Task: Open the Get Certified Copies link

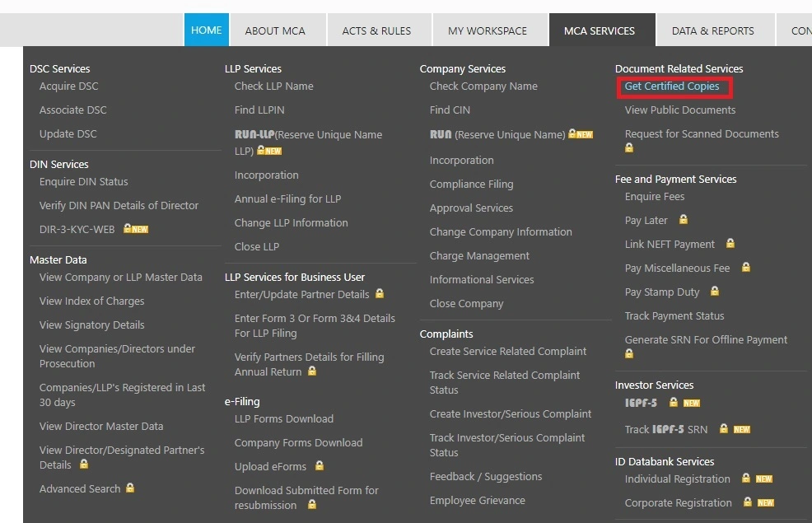Action: coord(673,86)
